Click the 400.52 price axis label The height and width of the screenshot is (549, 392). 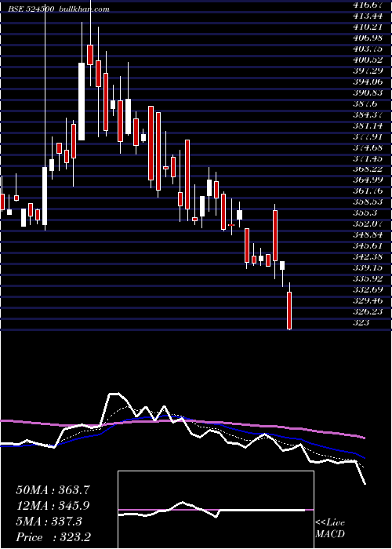point(368,60)
